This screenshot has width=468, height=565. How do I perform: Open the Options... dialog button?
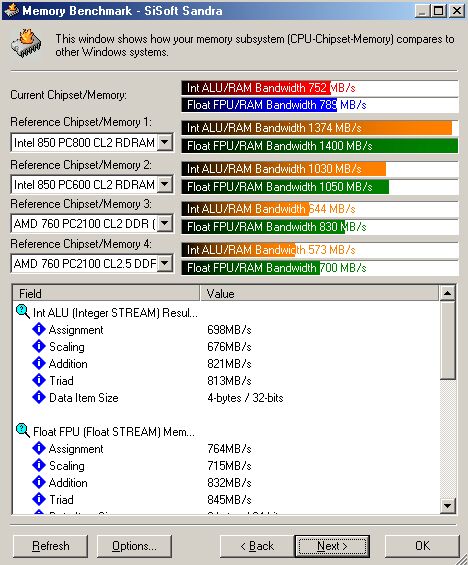click(134, 546)
